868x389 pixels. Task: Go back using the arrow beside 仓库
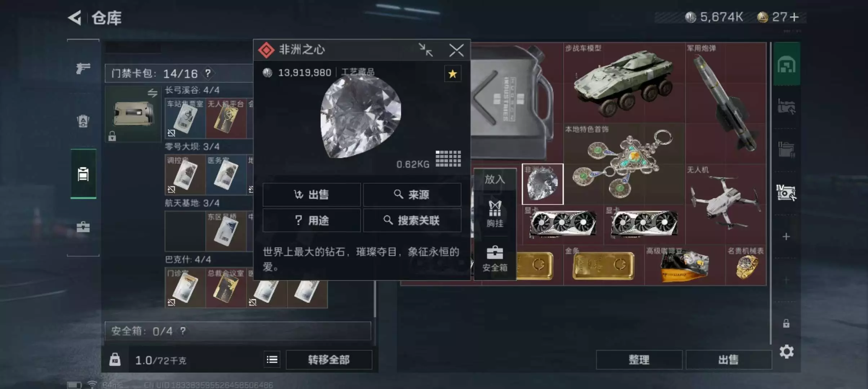point(75,18)
